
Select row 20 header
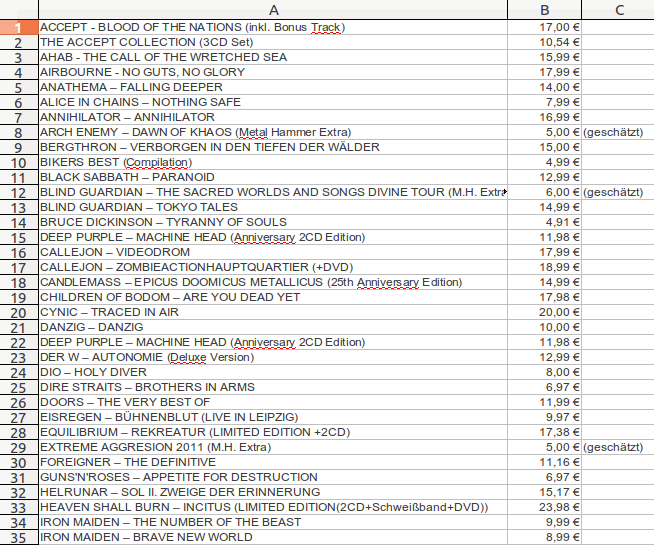coord(19,313)
